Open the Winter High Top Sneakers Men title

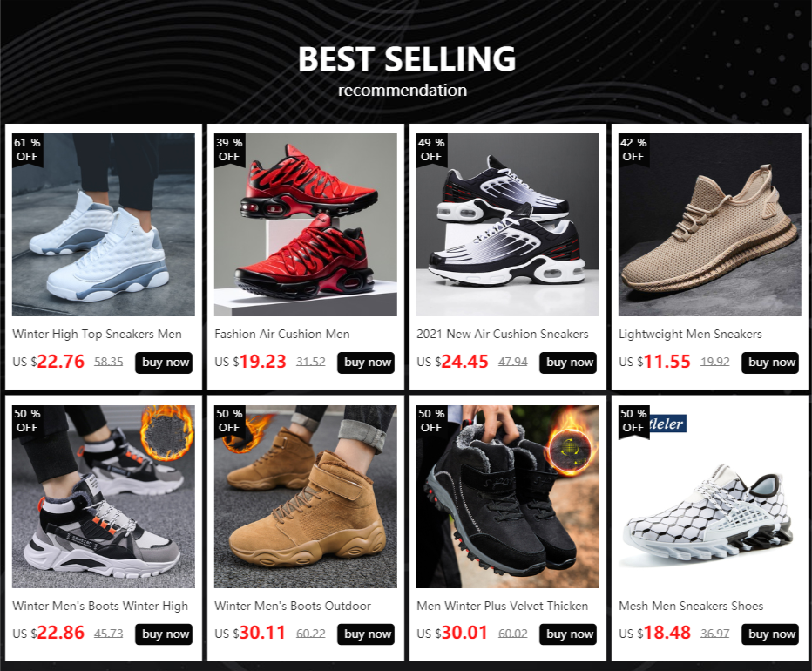point(97,335)
